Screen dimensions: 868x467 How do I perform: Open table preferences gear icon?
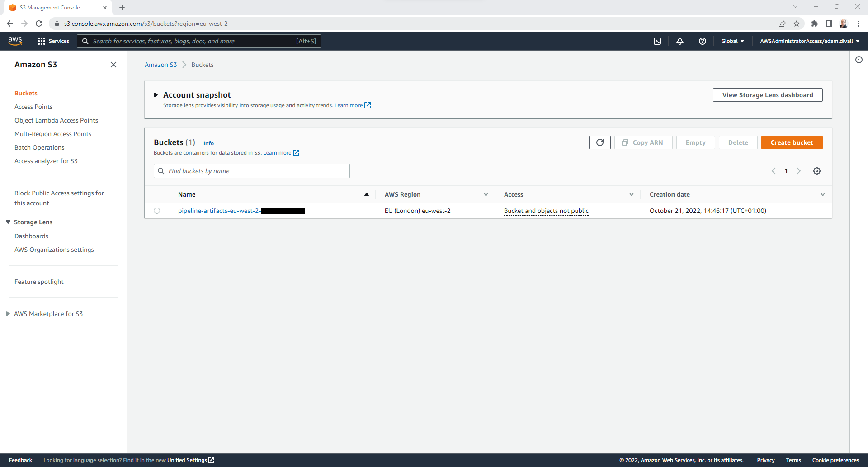pyautogui.click(x=817, y=171)
